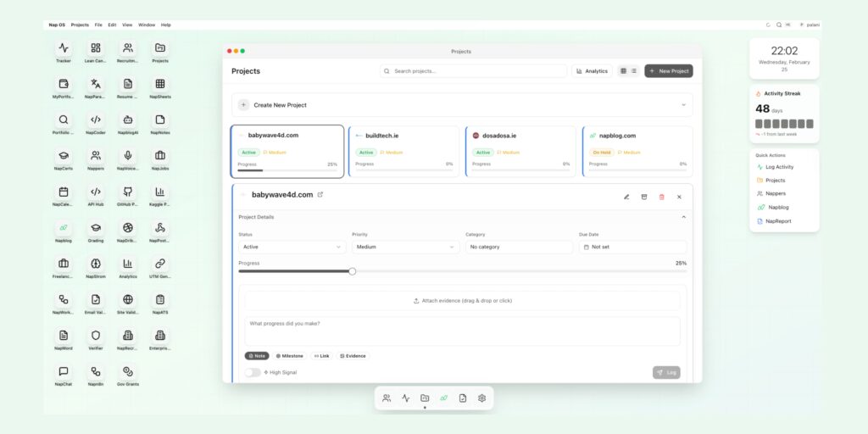Select the Link entry type
Screen dimensions: 868x434
[x=321, y=356]
